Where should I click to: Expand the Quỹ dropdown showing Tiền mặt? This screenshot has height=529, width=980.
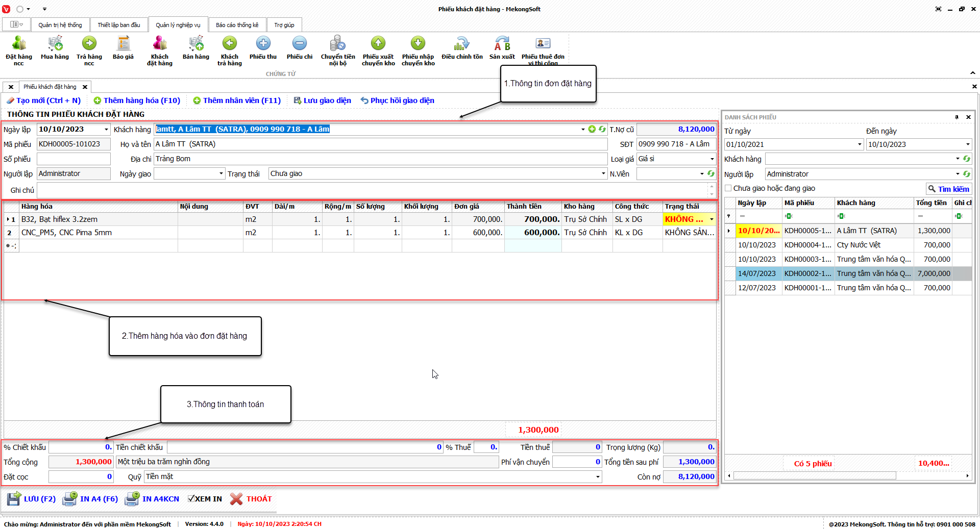(x=598, y=477)
